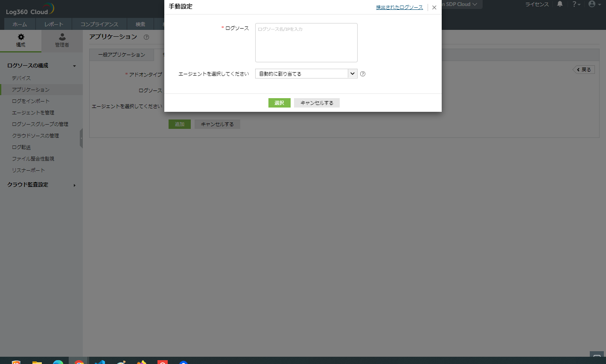Open the 検出されたログソース link
The width and height of the screenshot is (606, 364).
click(x=399, y=7)
